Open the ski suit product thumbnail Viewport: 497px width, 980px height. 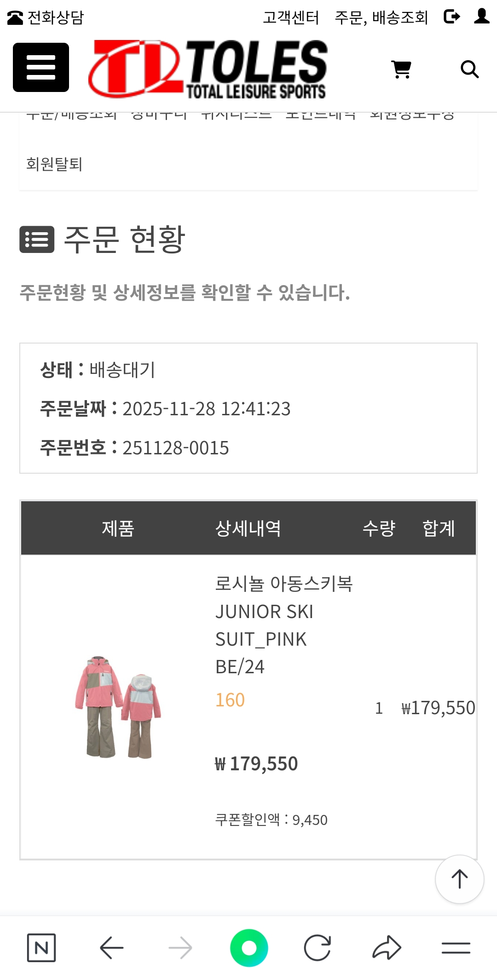point(118,707)
